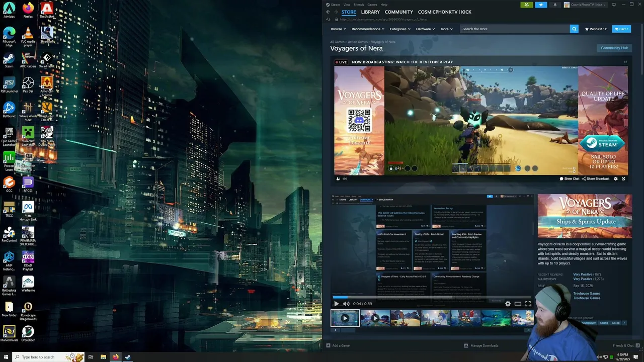This screenshot has height=362, width=644.
Task: Click the Windows Start button
Action: 5,357
